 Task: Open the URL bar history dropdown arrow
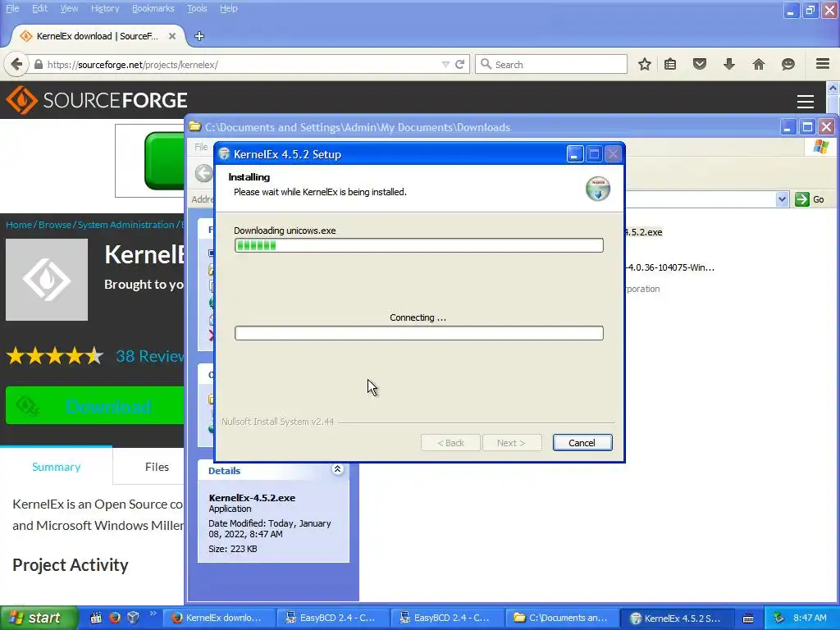[x=445, y=64]
